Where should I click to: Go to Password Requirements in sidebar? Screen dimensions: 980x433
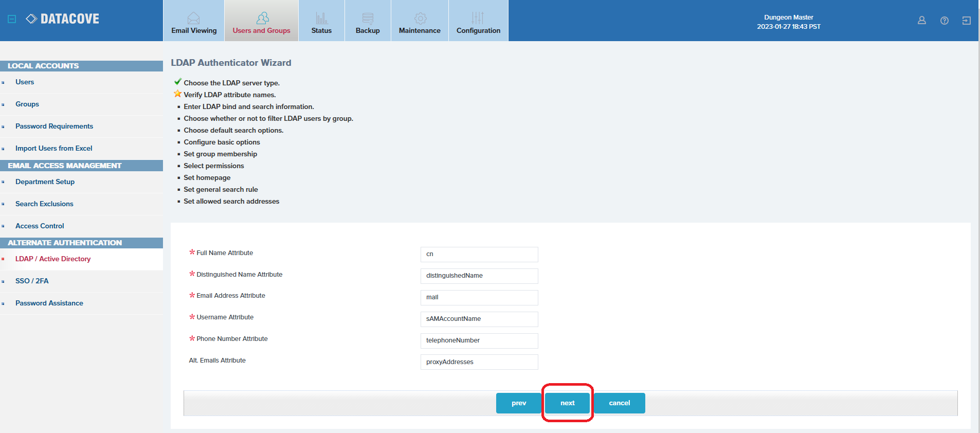click(54, 127)
